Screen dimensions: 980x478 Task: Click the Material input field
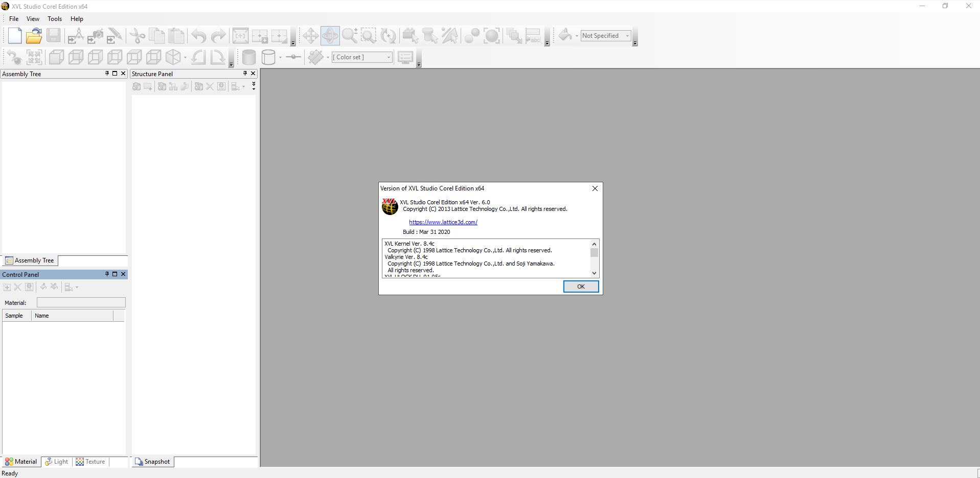pyautogui.click(x=81, y=303)
